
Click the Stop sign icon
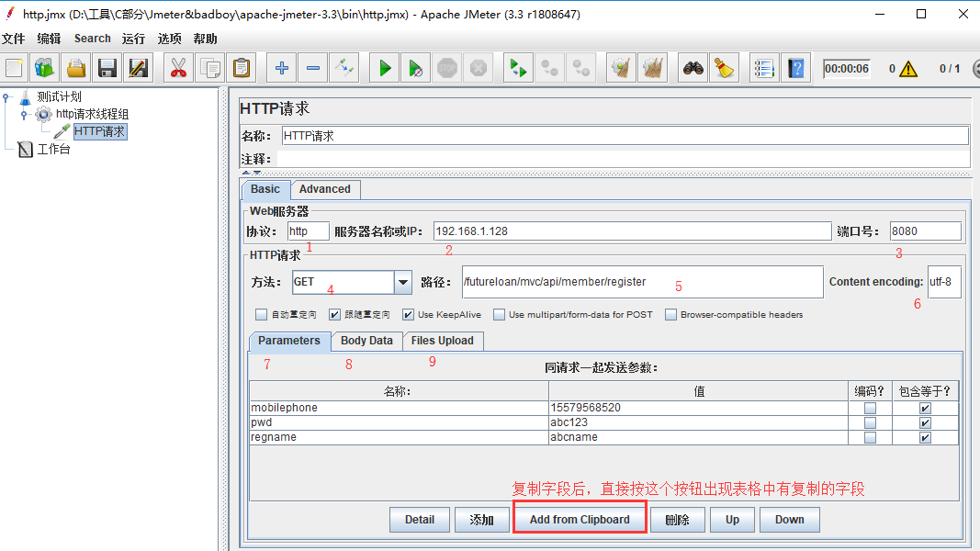tap(447, 68)
